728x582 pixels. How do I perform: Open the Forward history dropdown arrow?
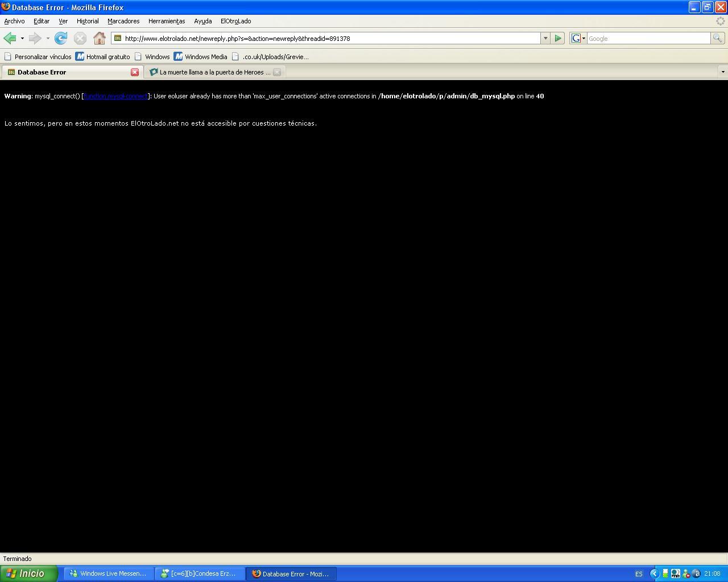(x=48, y=38)
